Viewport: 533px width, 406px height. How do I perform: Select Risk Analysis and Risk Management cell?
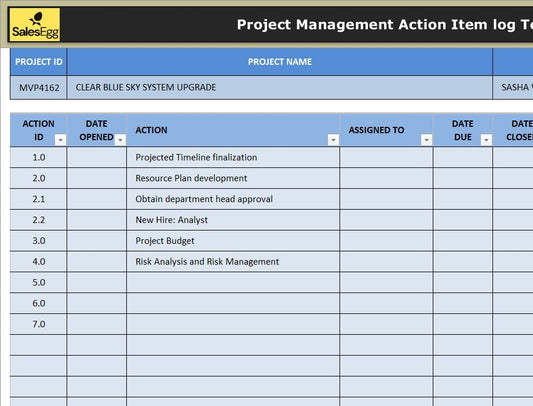pyautogui.click(x=233, y=261)
